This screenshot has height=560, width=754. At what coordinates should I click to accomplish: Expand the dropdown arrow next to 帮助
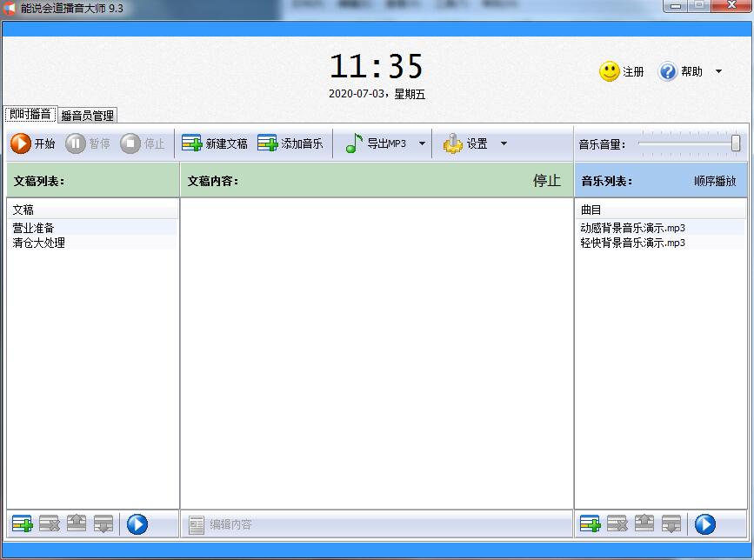coord(718,71)
